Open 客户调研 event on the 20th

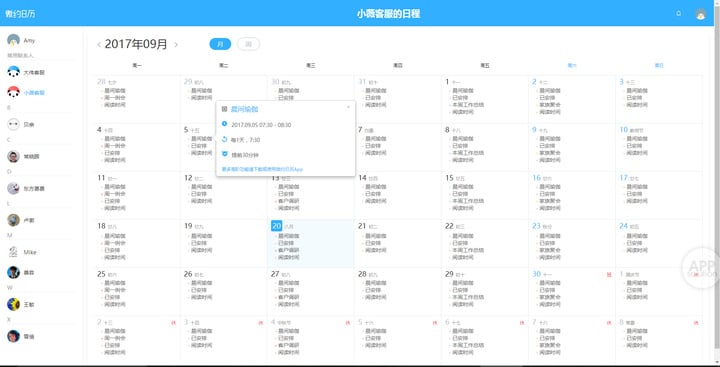coord(288,250)
